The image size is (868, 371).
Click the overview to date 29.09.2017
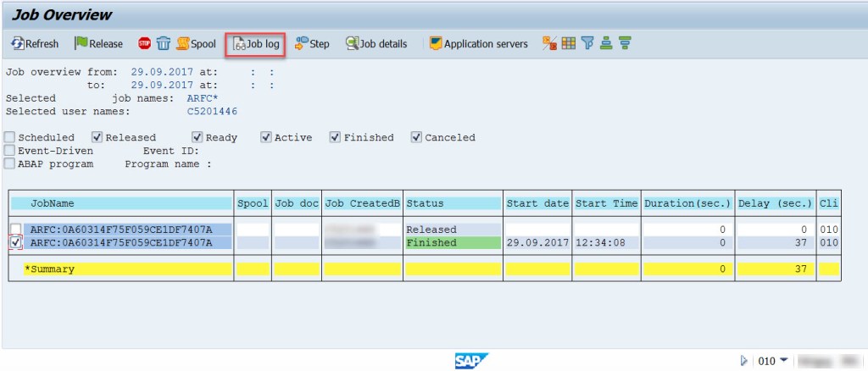[x=162, y=86]
